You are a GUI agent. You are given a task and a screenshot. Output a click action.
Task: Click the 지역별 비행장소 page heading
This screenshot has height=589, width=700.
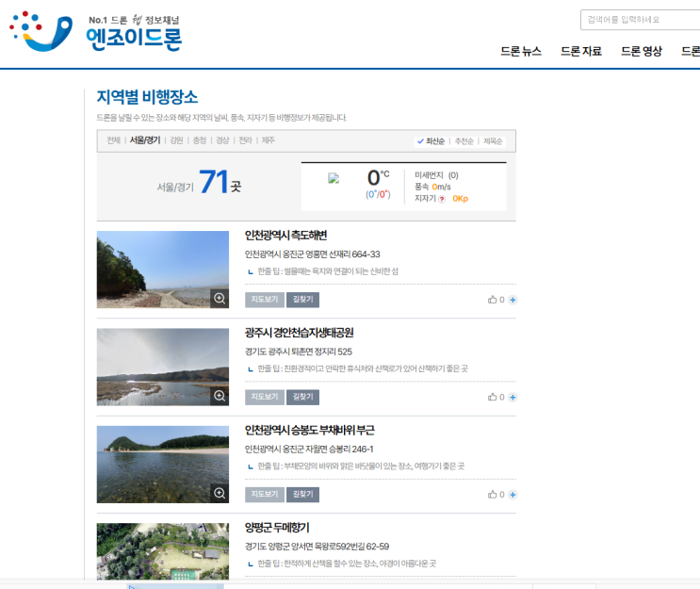click(x=147, y=97)
